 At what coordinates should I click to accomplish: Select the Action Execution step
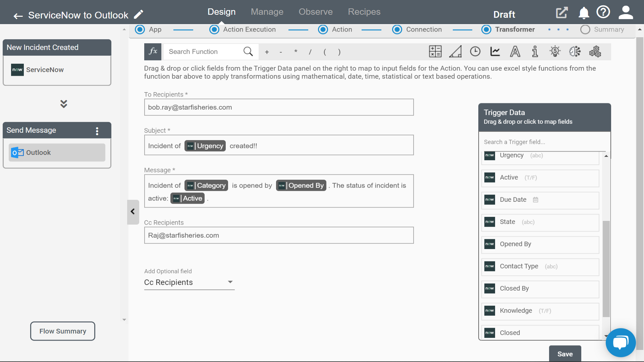pos(214,29)
